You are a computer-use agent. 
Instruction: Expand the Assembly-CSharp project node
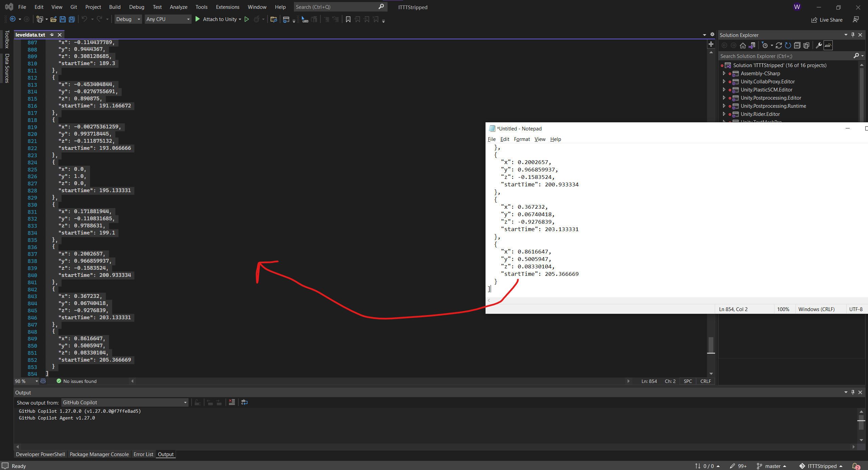click(x=725, y=73)
